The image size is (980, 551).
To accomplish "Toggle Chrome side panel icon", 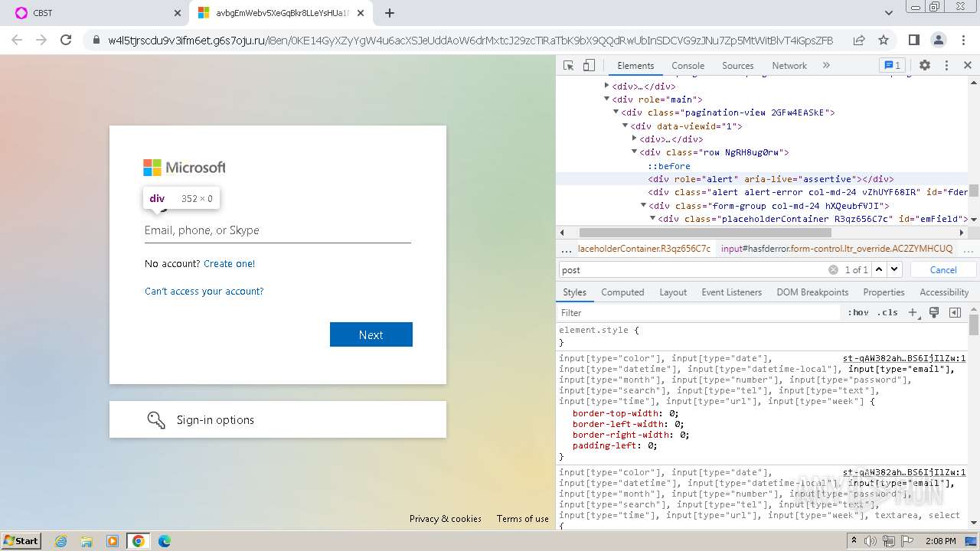I will (x=913, y=40).
